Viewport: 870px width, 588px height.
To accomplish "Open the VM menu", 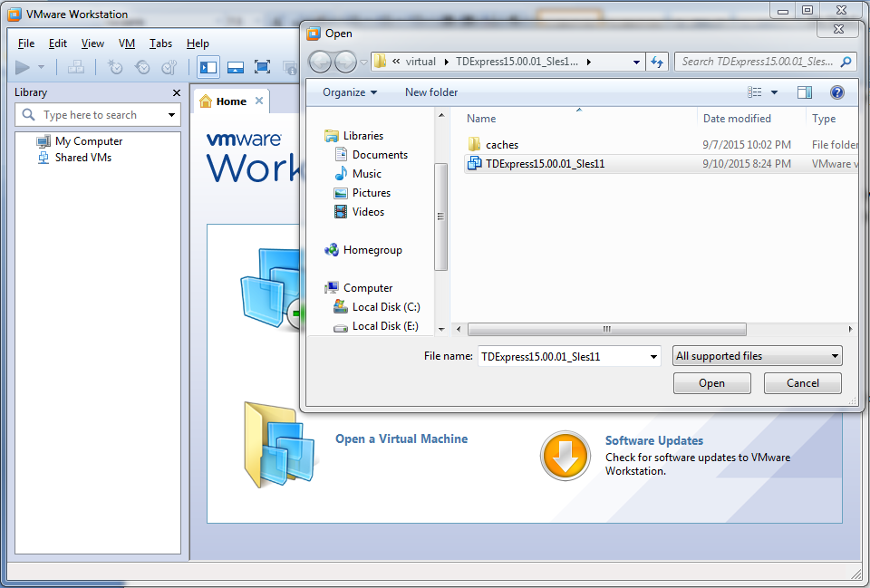I will tap(127, 43).
